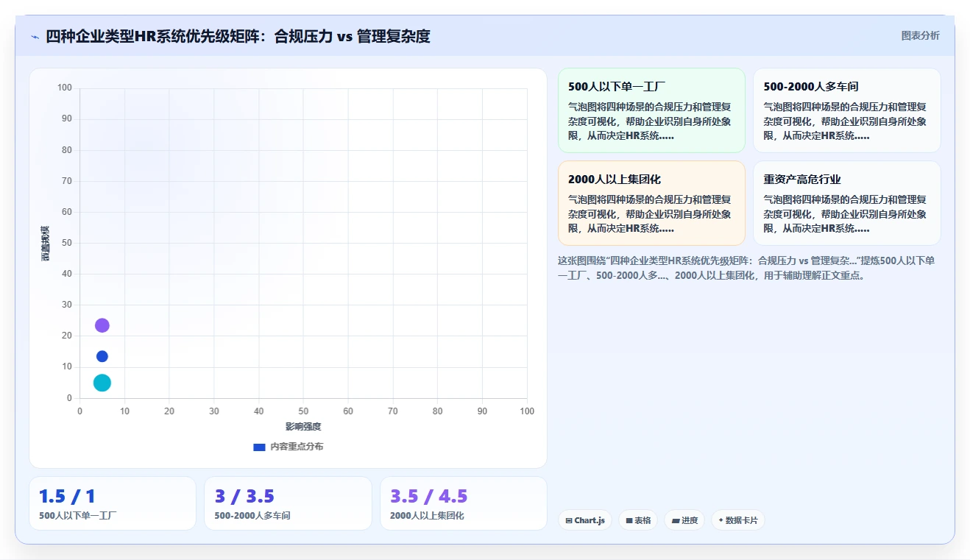Open the 500-2000人多车间 info card

point(846,110)
